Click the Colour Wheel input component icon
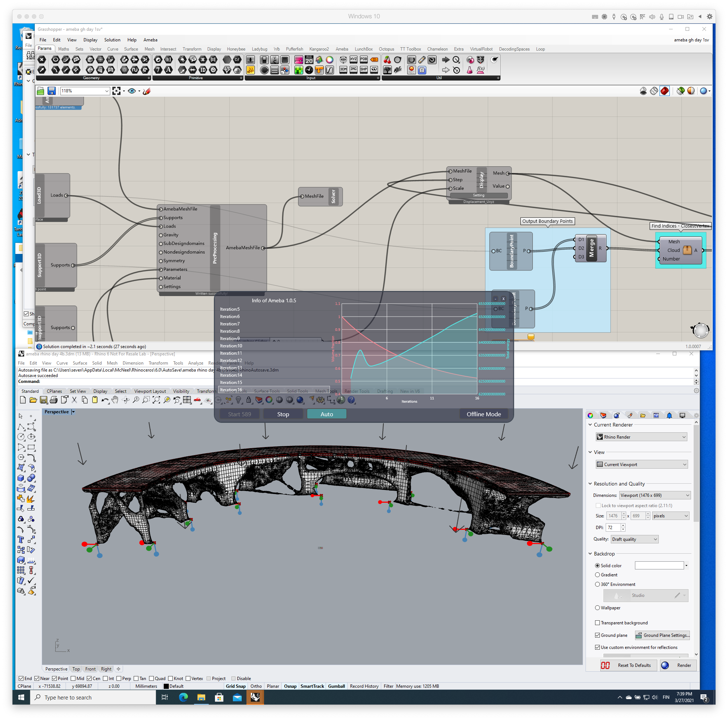 tap(330, 60)
